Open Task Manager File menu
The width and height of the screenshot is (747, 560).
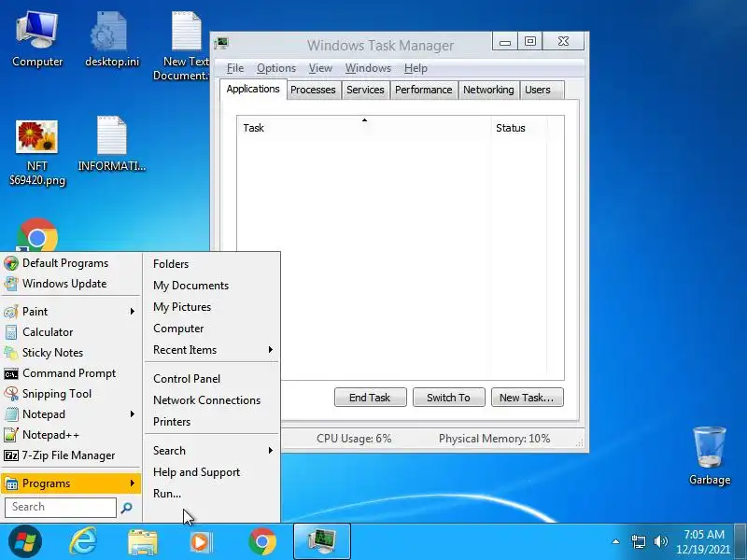click(235, 68)
